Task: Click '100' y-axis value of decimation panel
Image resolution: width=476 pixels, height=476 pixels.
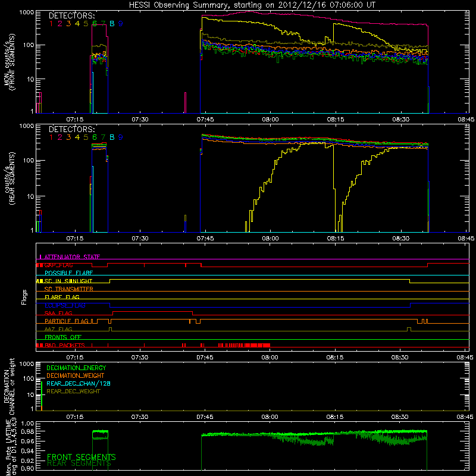Action: click(x=28, y=379)
